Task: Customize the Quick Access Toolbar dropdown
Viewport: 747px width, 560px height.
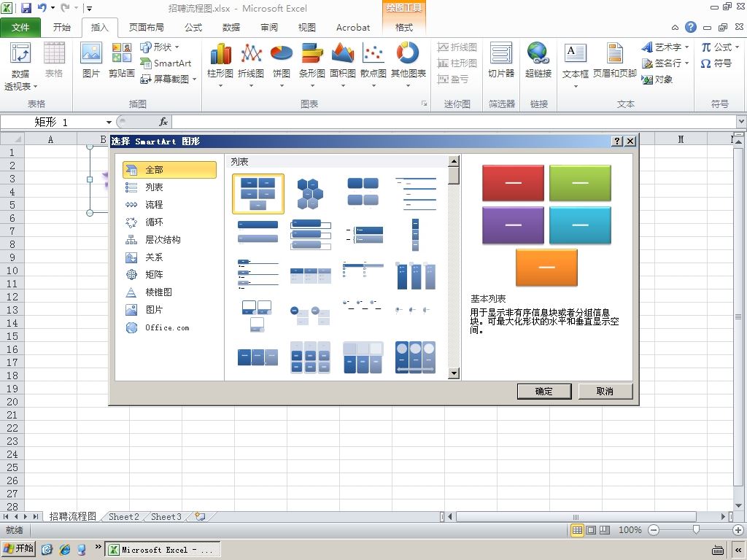Action: point(89,8)
